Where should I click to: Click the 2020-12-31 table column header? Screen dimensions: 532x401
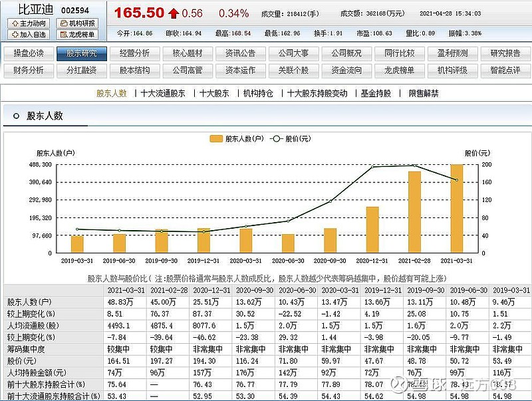click(211, 290)
